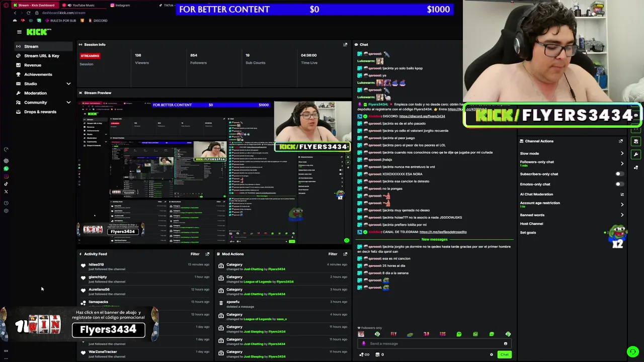The image size is (644, 362).
Task: Click the New messages divider in chat
Action: (x=434, y=239)
